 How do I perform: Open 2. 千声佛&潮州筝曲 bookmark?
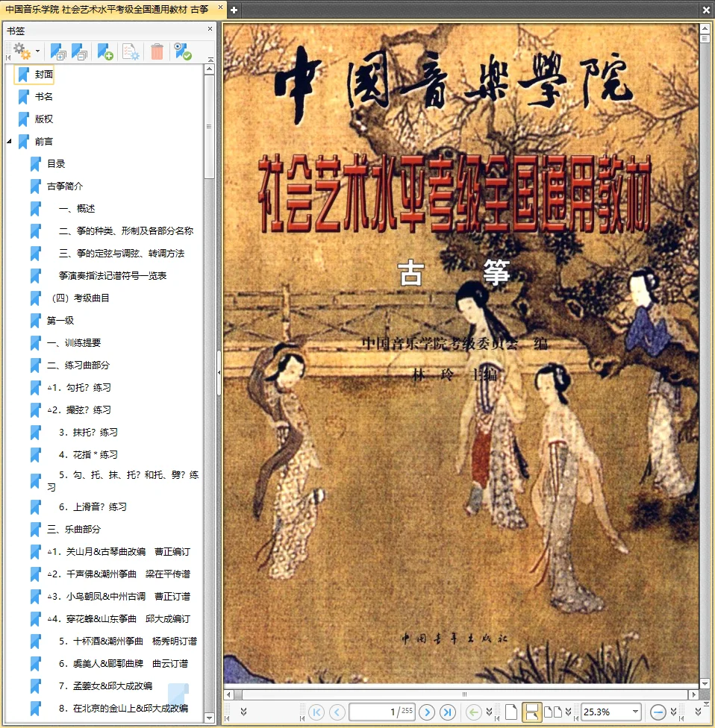pos(119,574)
